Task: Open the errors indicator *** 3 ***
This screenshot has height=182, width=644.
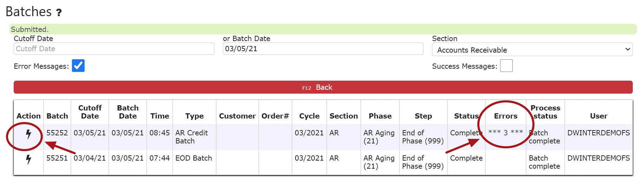Action: 505,133
